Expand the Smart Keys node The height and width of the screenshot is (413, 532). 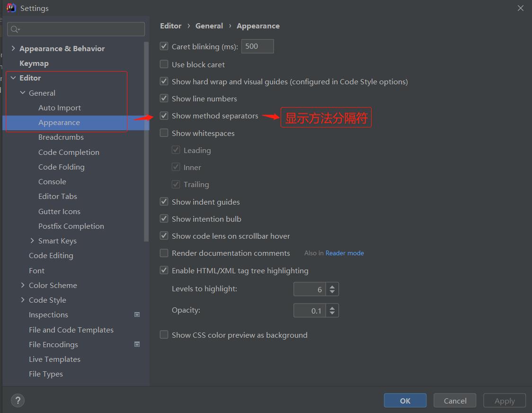[x=32, y=241]
